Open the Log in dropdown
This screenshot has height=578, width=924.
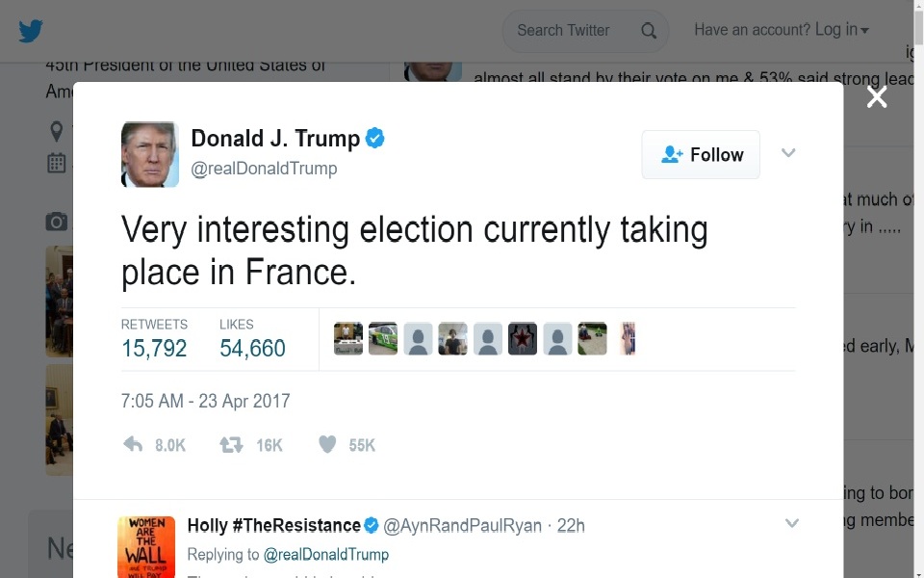pyautogui.click(x=782, y=30)
